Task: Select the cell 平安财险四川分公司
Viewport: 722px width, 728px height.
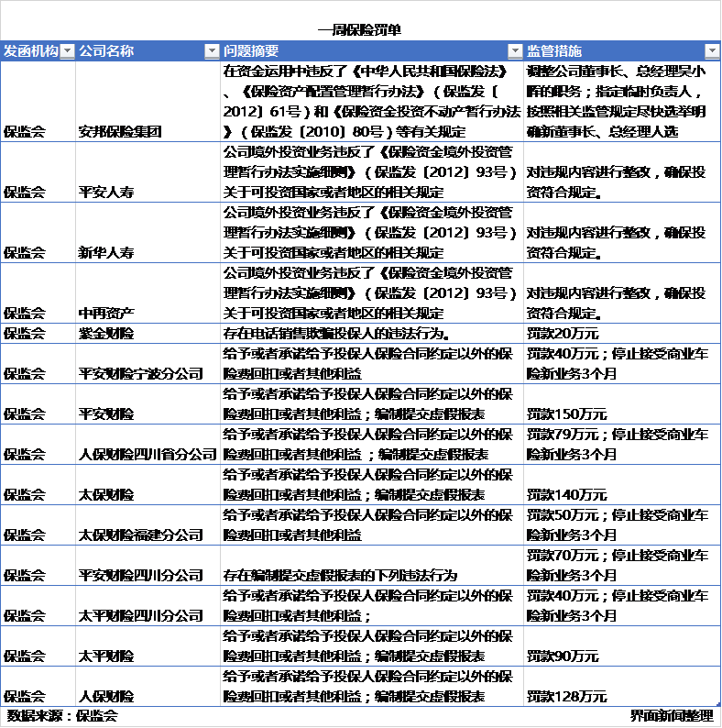Action: tap(148, 566)
